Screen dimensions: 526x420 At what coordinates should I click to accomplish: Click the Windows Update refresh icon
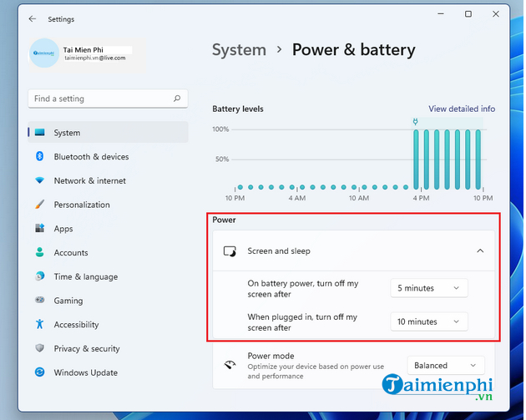pos(39,372)
